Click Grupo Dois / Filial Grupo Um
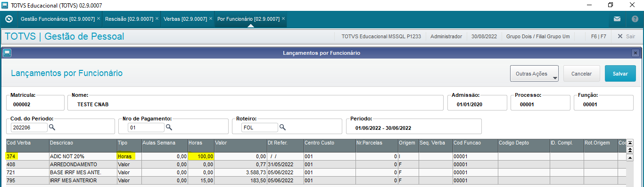The width and height of the screenshot is (644, 187). pyautogui.click(x=538, y=36)
